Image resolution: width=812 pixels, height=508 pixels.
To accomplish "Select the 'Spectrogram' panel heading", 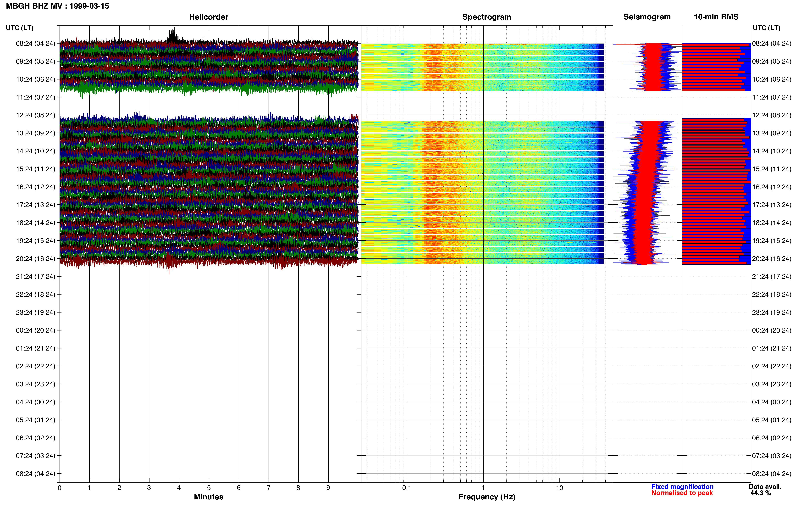I will pyautogui.click(x=487, y=17).
